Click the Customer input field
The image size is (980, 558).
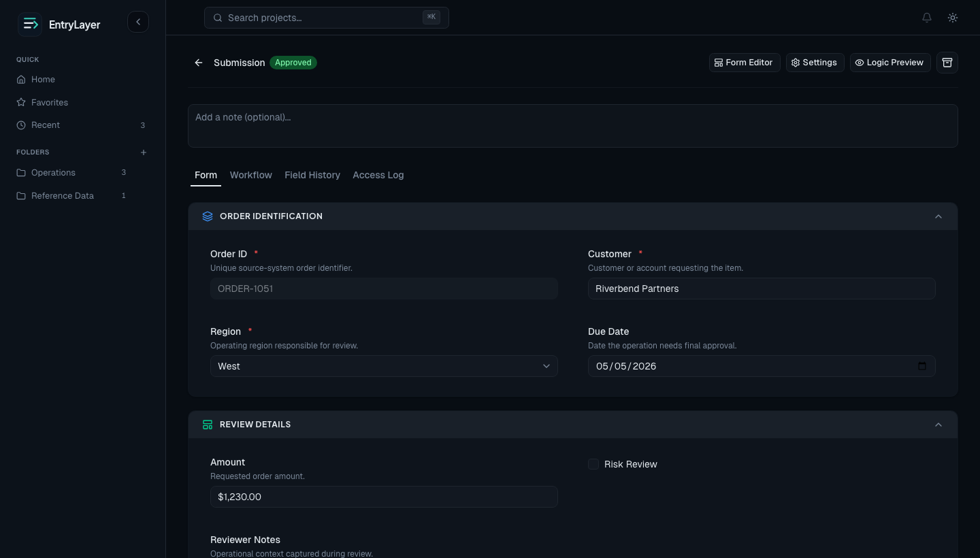point(762,289)
